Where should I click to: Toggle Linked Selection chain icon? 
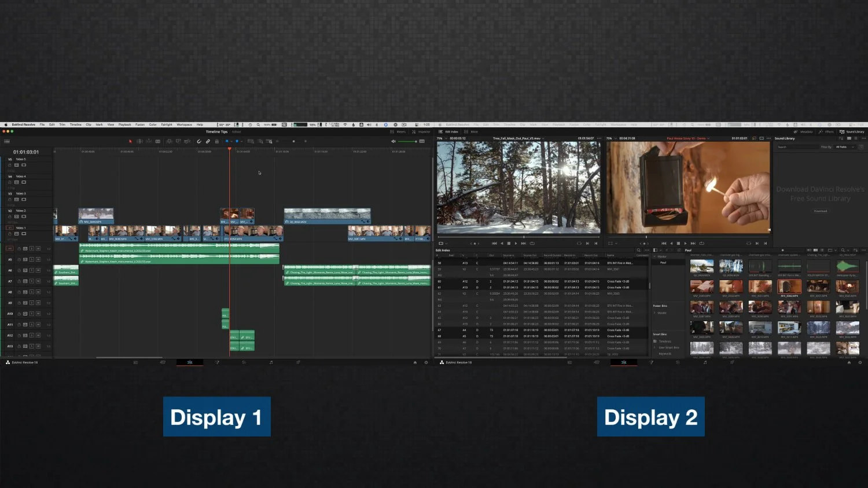point(208,141)
